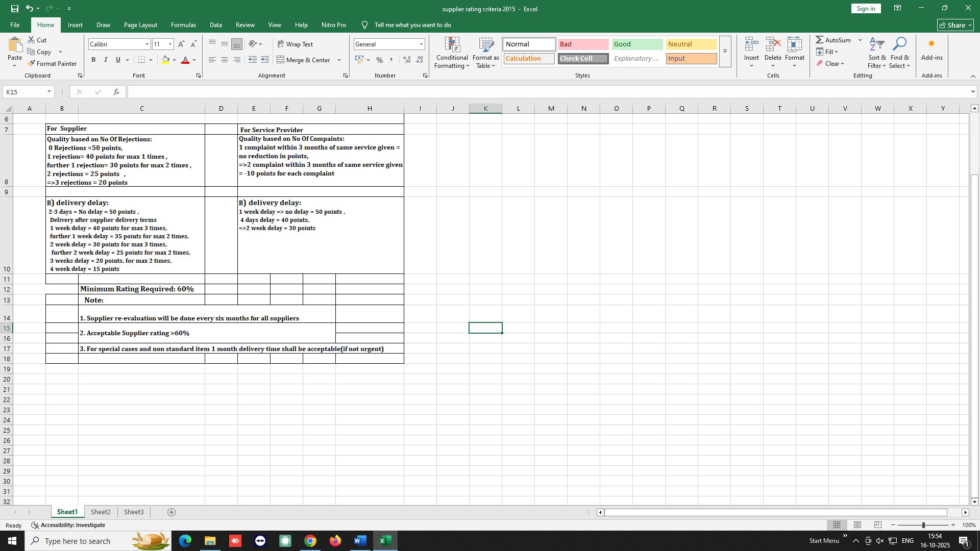The image size is (980, 551).
Task: Click the Percent Style icon
Action: [x=379, y=60]
